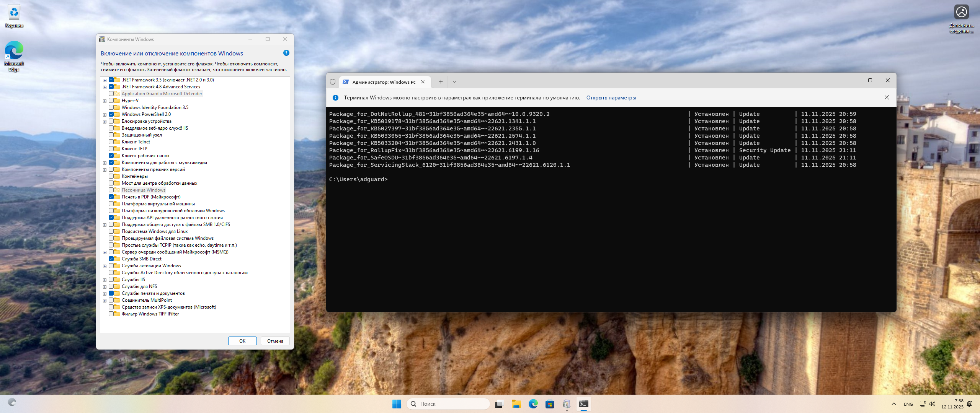Expand .NET Framework 3.5 tree node
Image resolution: width=980 pixels, height=413 pixels.
[105, 80]
